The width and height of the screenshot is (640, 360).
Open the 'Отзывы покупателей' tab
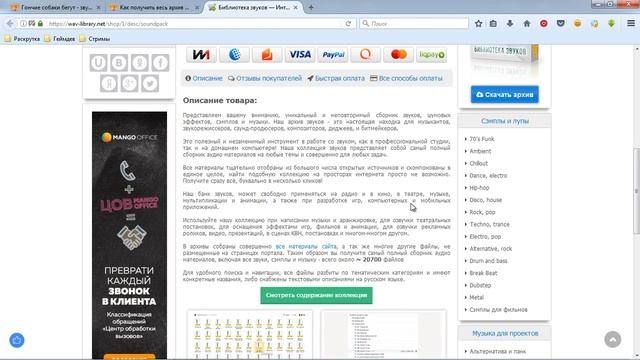(x=265, y=78)
